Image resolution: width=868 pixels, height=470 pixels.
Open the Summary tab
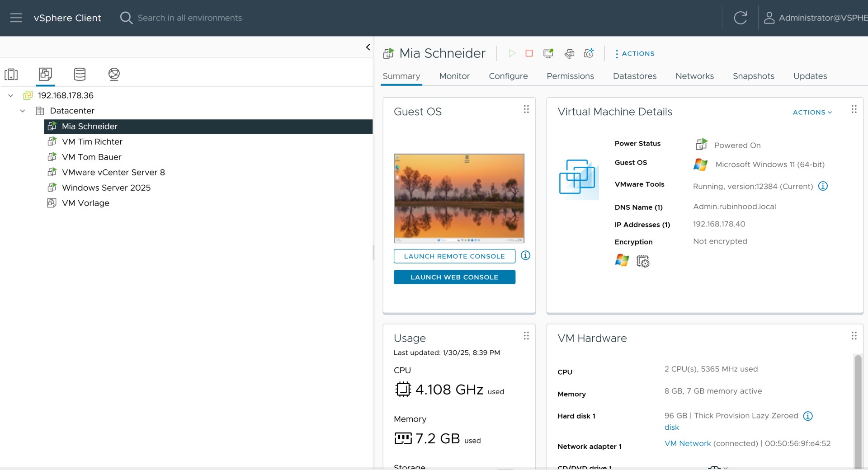point(401,76)
